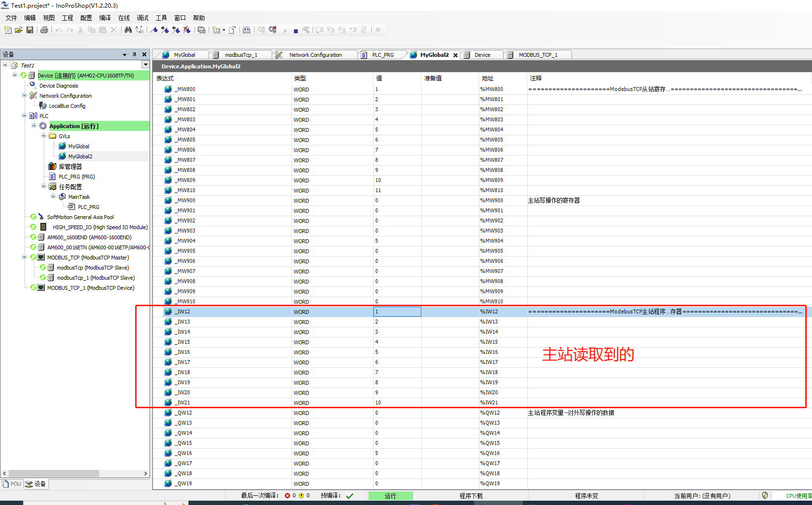This screenshot has height=505, width=812.
Task: Click the 准备值 column header
Action: pyautogui.click(x=450, y=78)
